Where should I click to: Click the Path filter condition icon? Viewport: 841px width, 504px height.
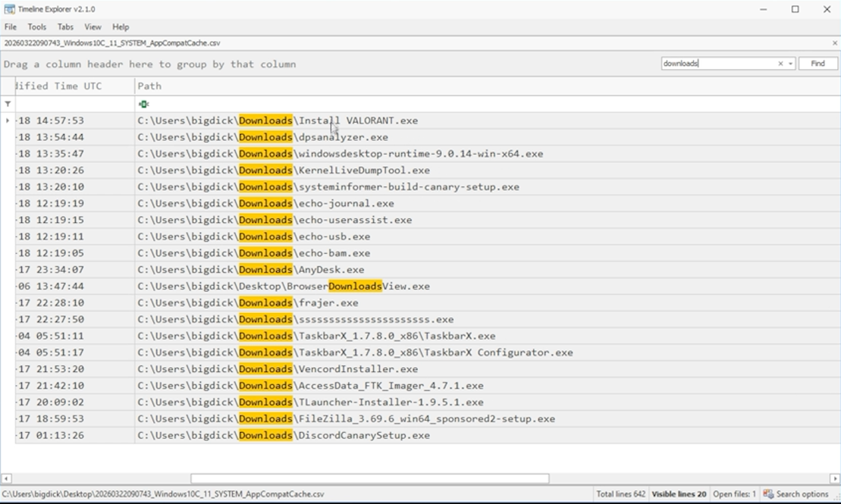tap(143, 104)
